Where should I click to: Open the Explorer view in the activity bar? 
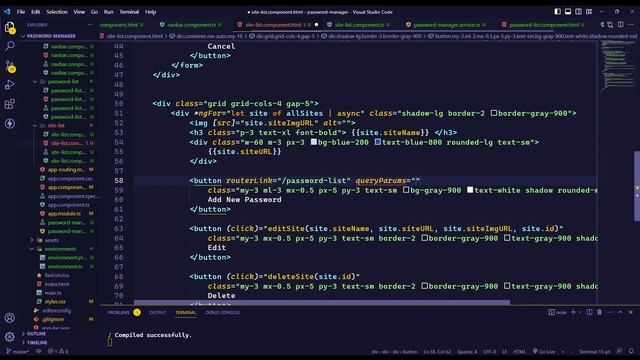coord(10,28)
